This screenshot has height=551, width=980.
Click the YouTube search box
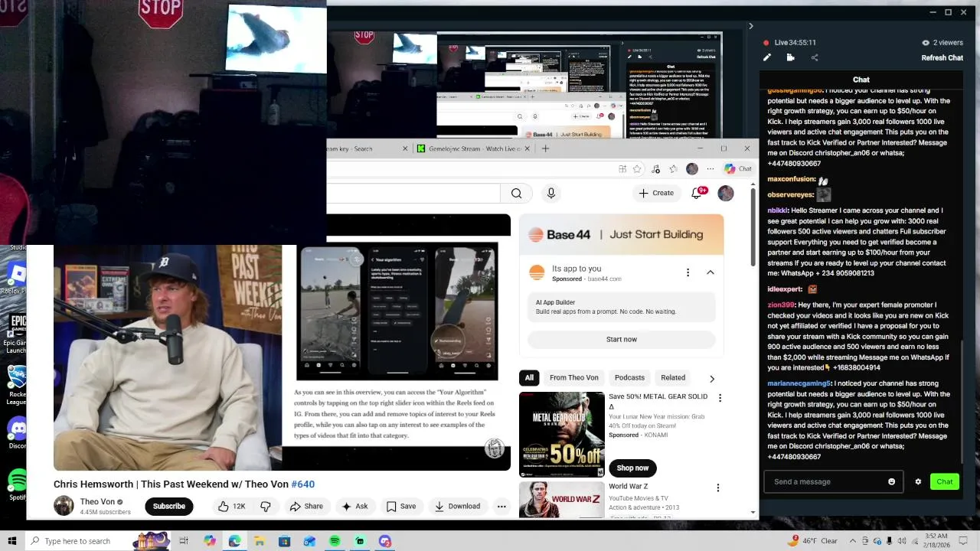(413, 193)
